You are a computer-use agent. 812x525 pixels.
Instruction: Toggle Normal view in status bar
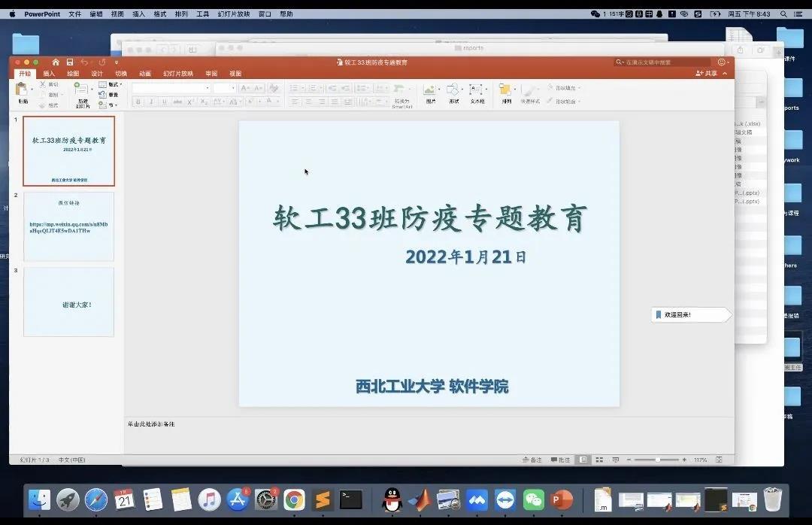(583, 460)
